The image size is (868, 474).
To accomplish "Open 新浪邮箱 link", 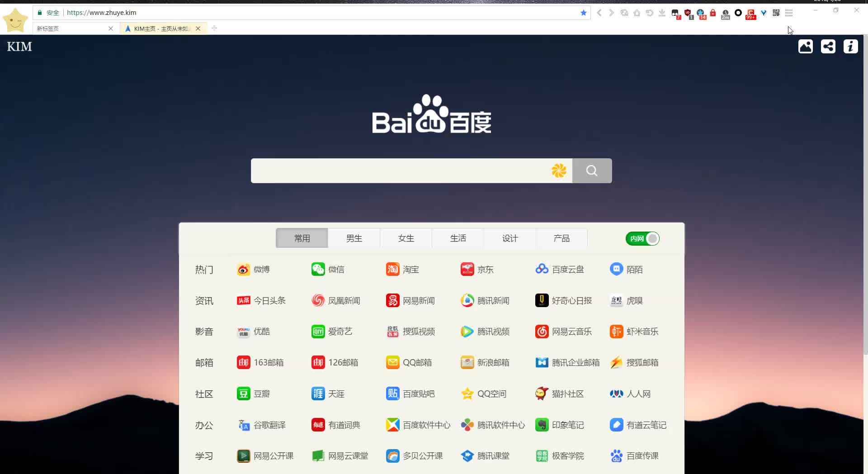I will (485, 363).
